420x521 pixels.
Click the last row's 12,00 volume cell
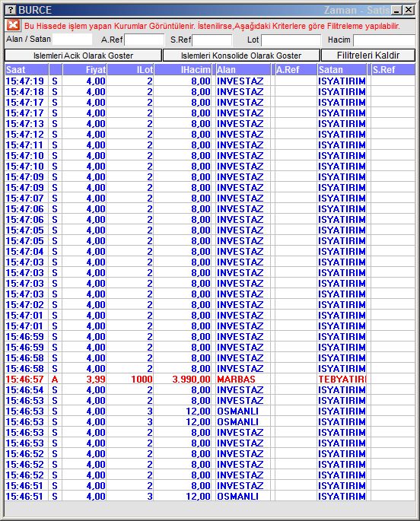198,497
